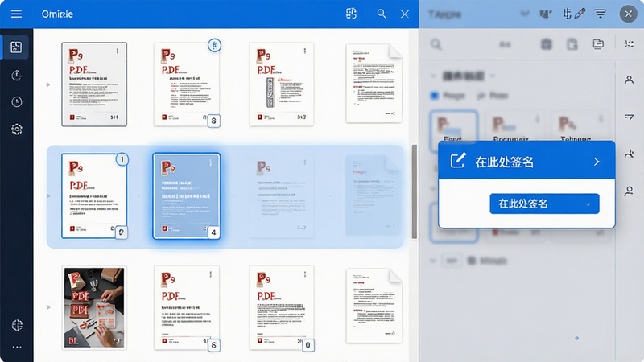Click the right chevron in the 在此处签名 popup header

click(597, 162)
